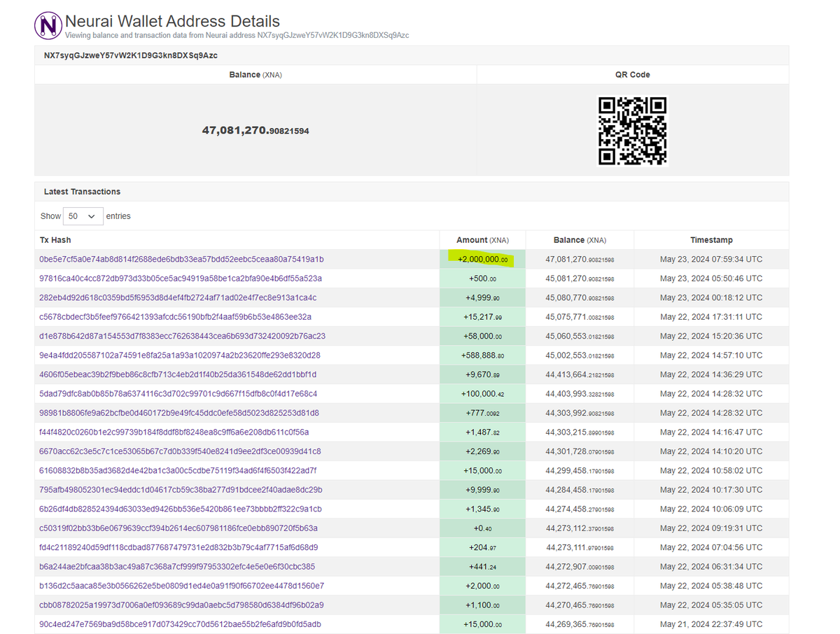Click timestamp May 23, 2024 07:59:34 UTC
This screenshot has height=634, width=840.
(x=711, y=259)
